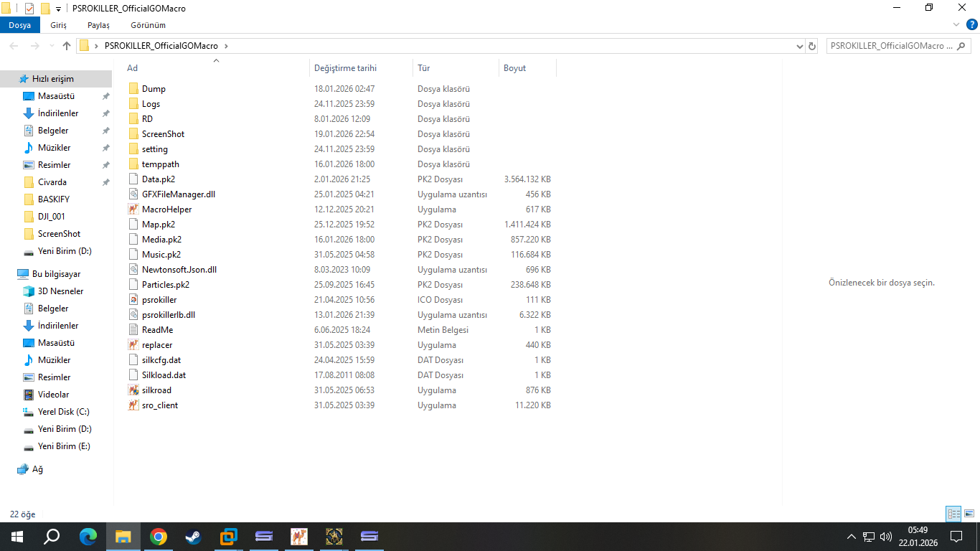Click the breadcrumb chevron before PSROKILLER_OfficialGOMacro
This screenshot has height=551, width=980.
coord(96,46)
